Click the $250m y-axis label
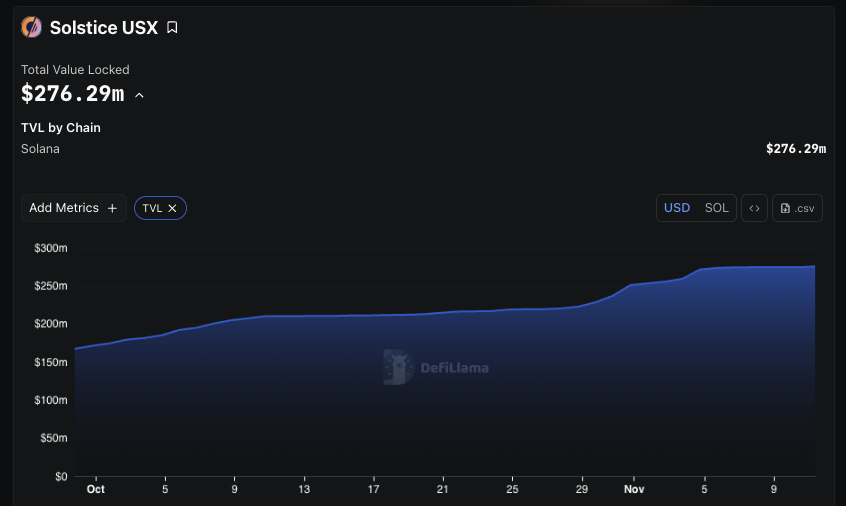Viewport: 846px width, 506px height. click(x=51, y=286)
